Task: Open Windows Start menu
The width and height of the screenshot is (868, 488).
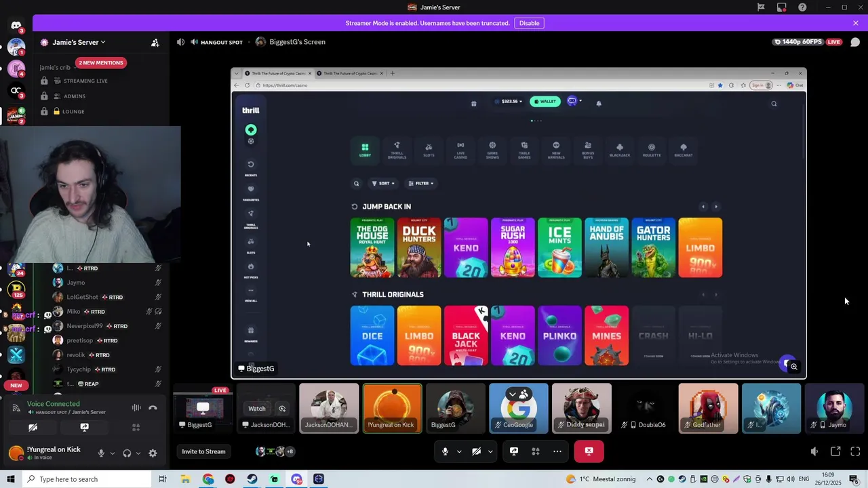Action: (x=11, y=479)
